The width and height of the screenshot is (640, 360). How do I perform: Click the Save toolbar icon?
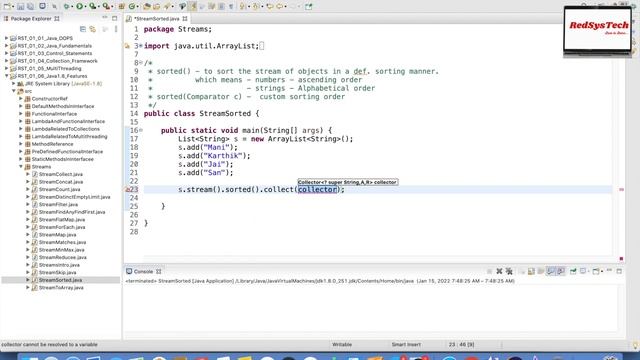point(20,6)
